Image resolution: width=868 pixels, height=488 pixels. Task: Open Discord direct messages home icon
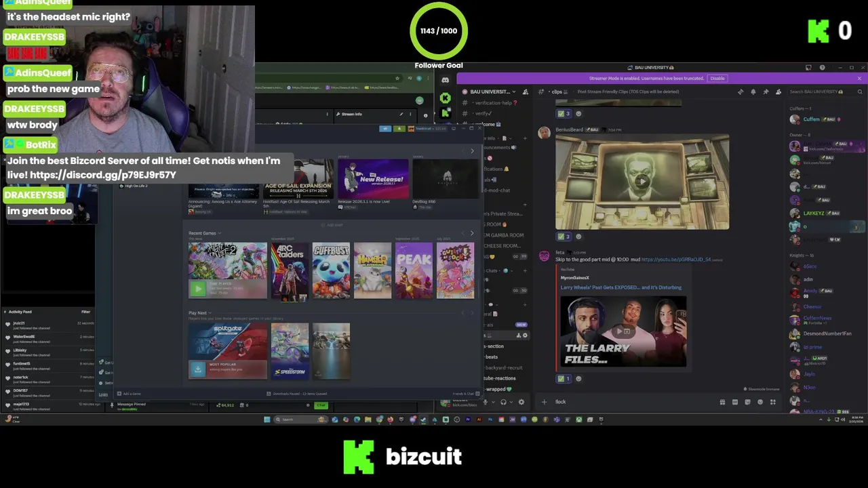445,80
